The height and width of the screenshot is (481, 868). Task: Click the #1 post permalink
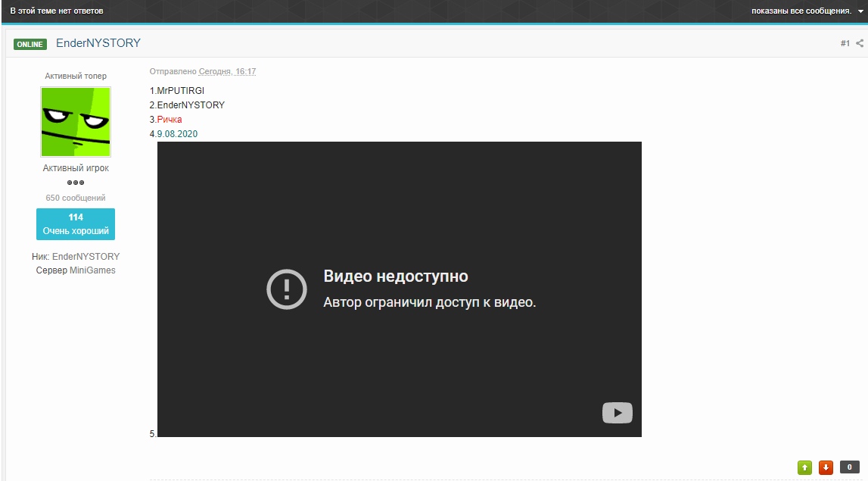tap(845, 43)
